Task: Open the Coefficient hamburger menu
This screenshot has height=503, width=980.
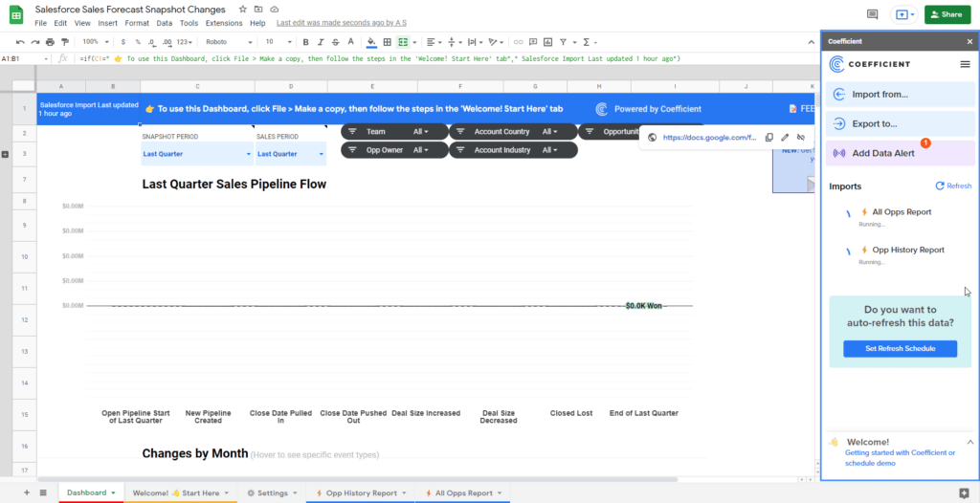Action: tap(965, 64)
